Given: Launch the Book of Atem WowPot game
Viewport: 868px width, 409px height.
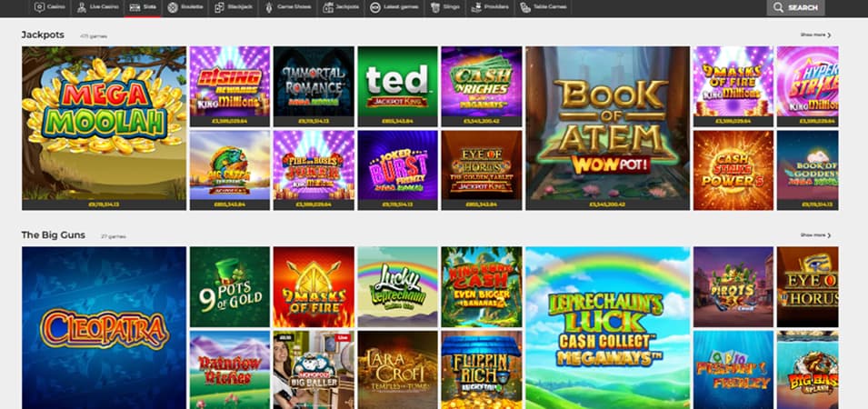Looking at the screenshot, I should [x=606, y=123].
